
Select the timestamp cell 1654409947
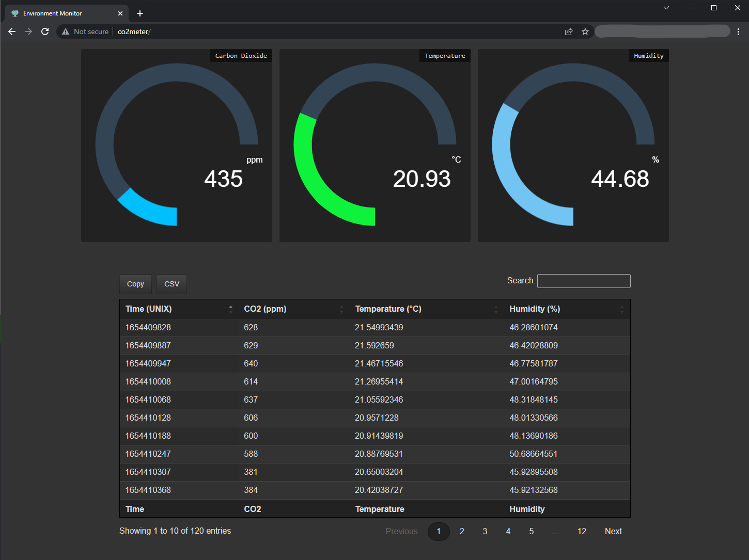pos(148,363)
